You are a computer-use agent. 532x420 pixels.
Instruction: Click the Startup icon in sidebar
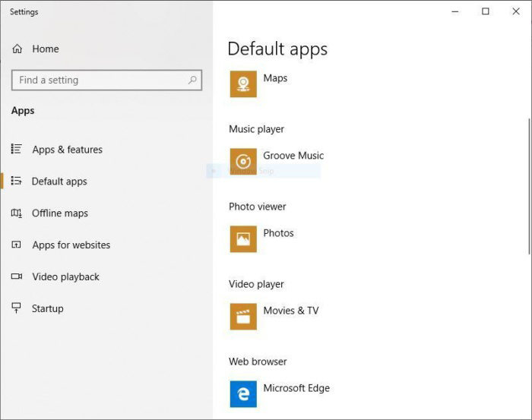17,308
